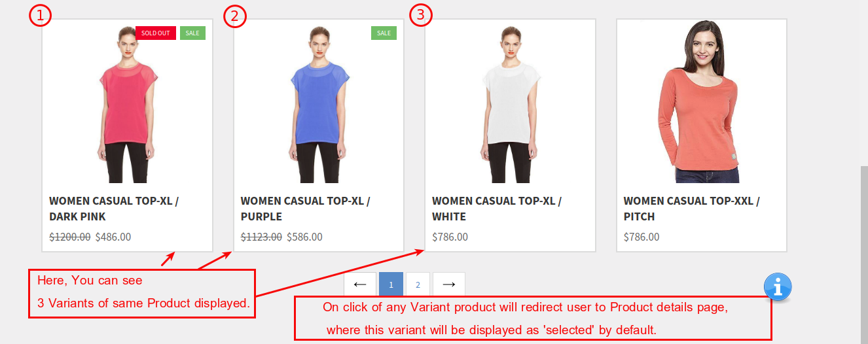Click the pitch long-sleeve top image
This screenshot has height=344, width=868.
[702, 101]
